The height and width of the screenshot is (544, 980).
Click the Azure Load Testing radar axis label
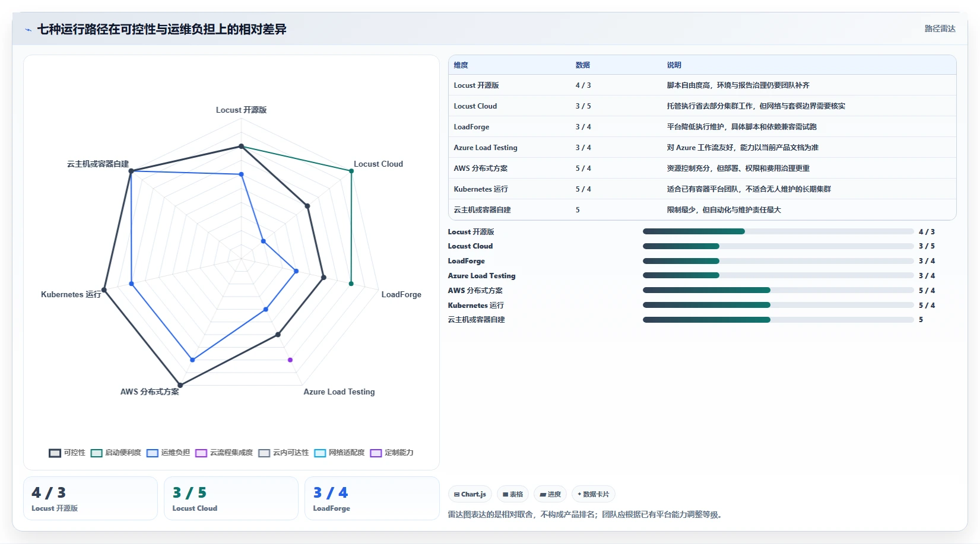click(339, 392)
